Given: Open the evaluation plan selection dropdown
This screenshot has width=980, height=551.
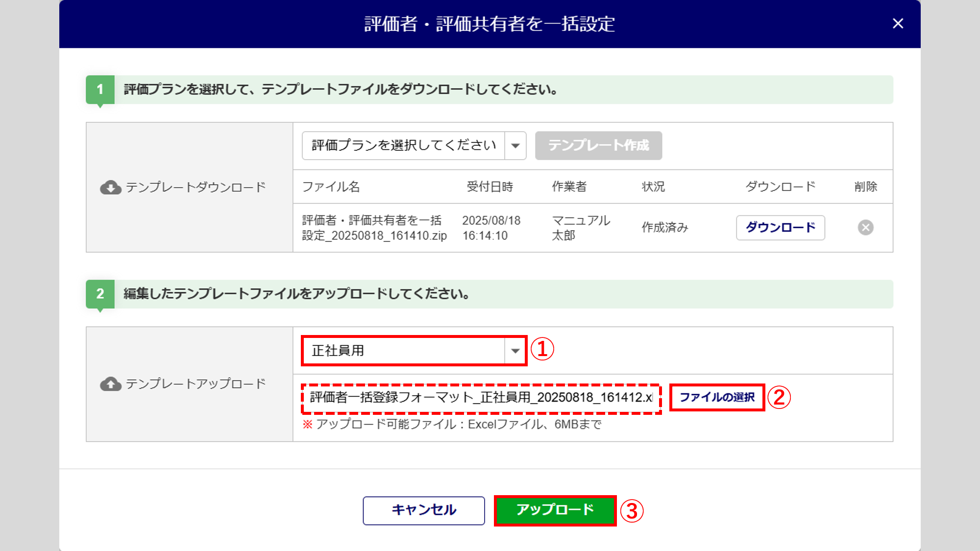Looking at the screenshot, I should coord(403,145).
